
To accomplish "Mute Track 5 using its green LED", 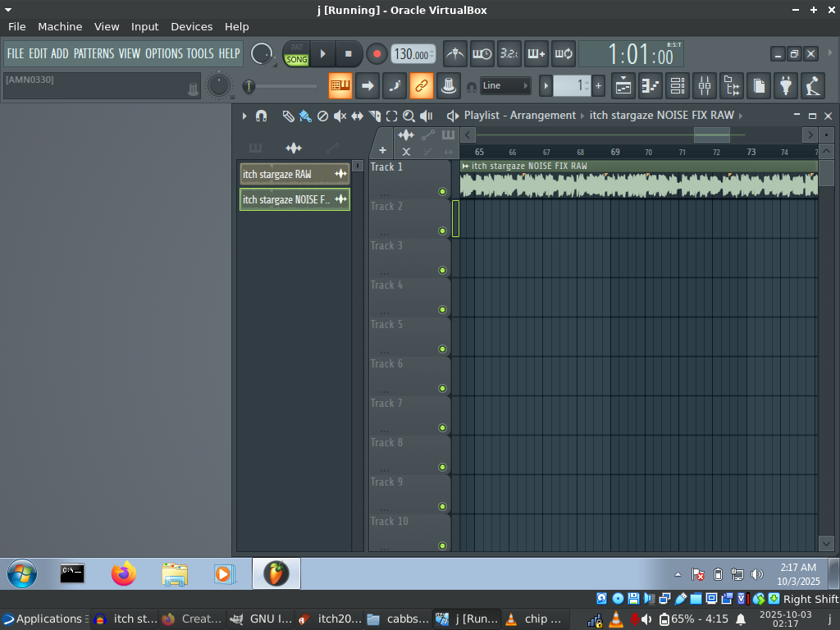I will point(442,349).
